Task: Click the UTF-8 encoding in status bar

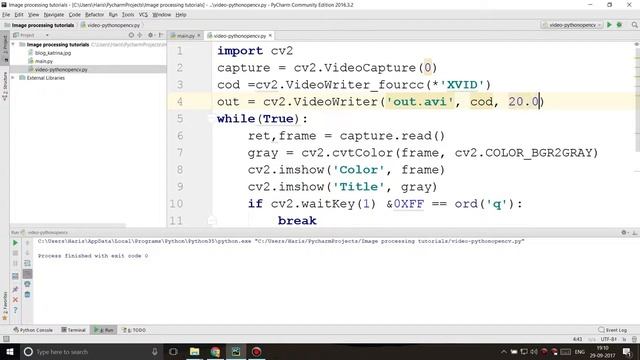Action: pyautogui.click(x=608, y=339)
